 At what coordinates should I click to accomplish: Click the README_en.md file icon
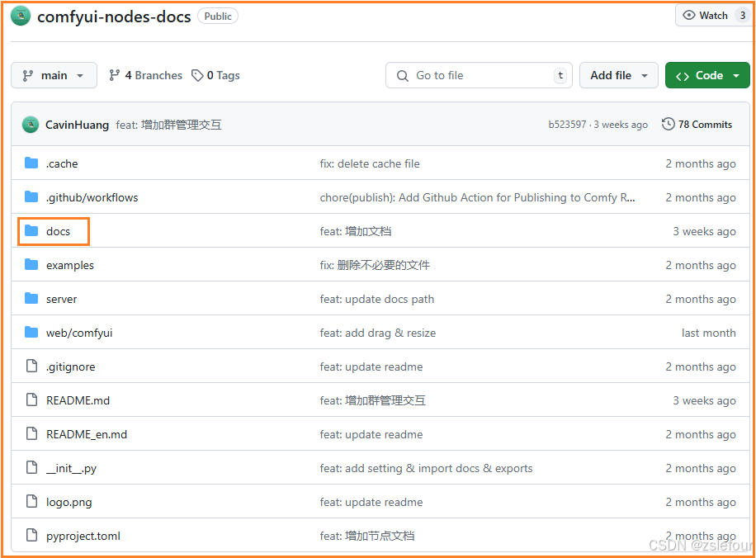(x=32, y=433)
